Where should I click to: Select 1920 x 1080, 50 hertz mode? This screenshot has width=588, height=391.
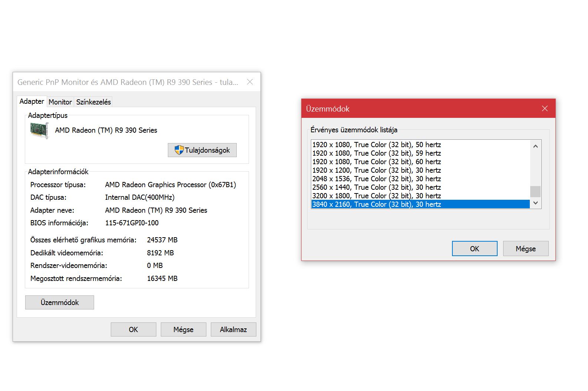pos(421,145)
